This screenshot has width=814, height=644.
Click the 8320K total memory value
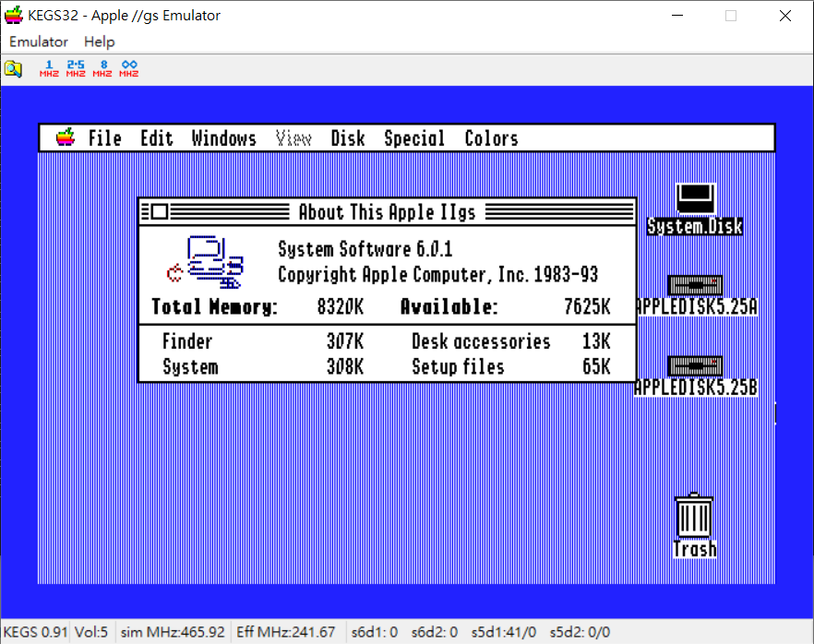click(x=341, y=306)
